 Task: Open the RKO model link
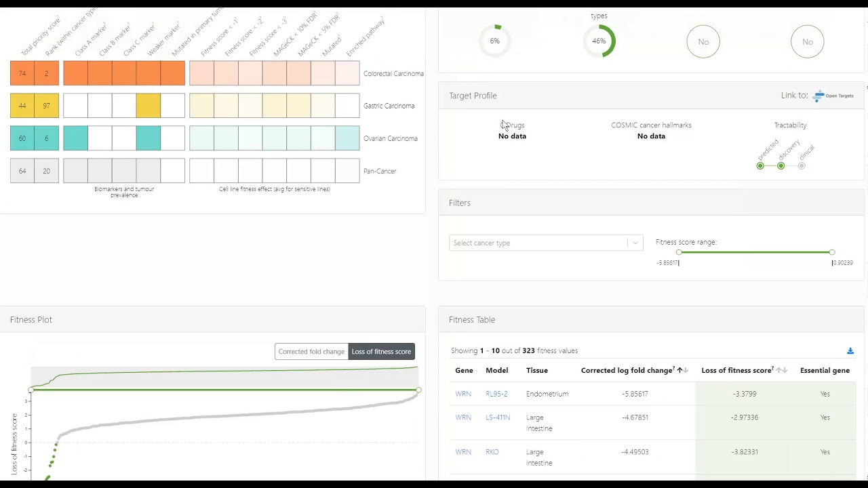(x=492, y=452)
